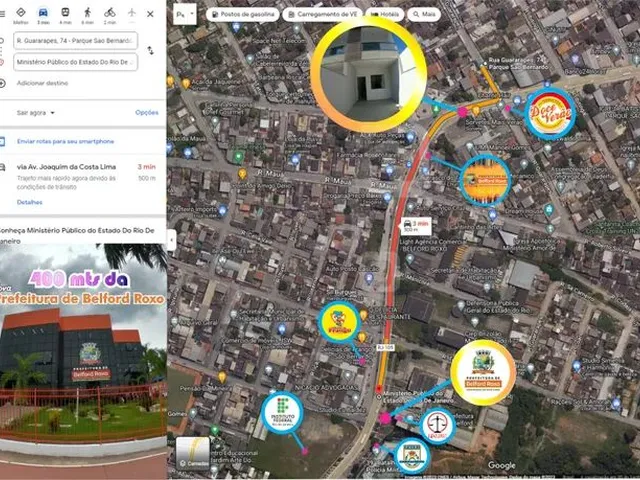Screen dimensions: 640x480
Task: Choose the car driving travel mode
Action: coord(43,16)
